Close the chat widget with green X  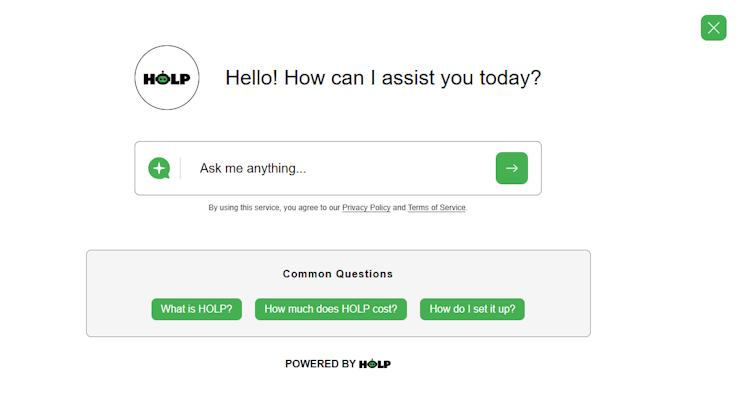713,28
